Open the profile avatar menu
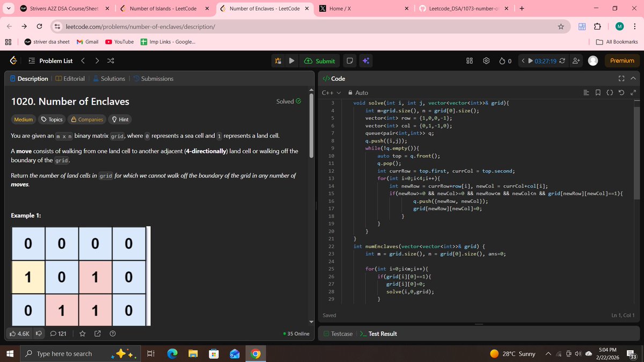The width and height of the screenshot is (644, 362). point(593,61)
